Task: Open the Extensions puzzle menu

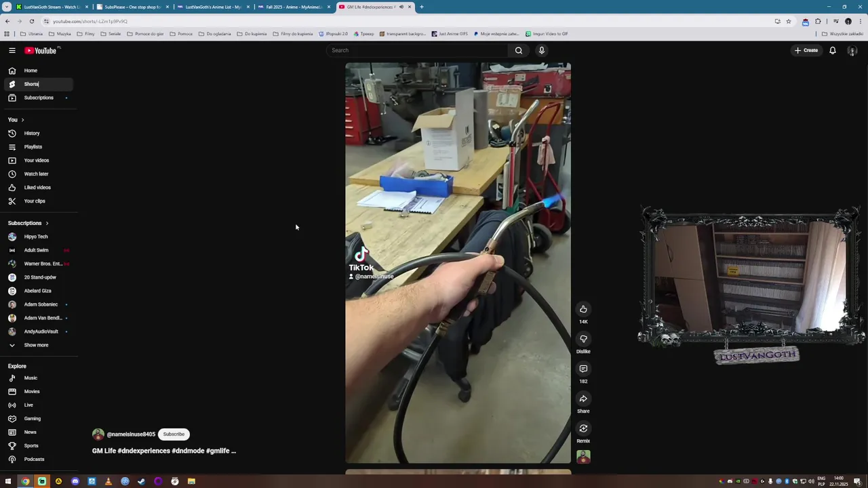Action: click(818, 21)
